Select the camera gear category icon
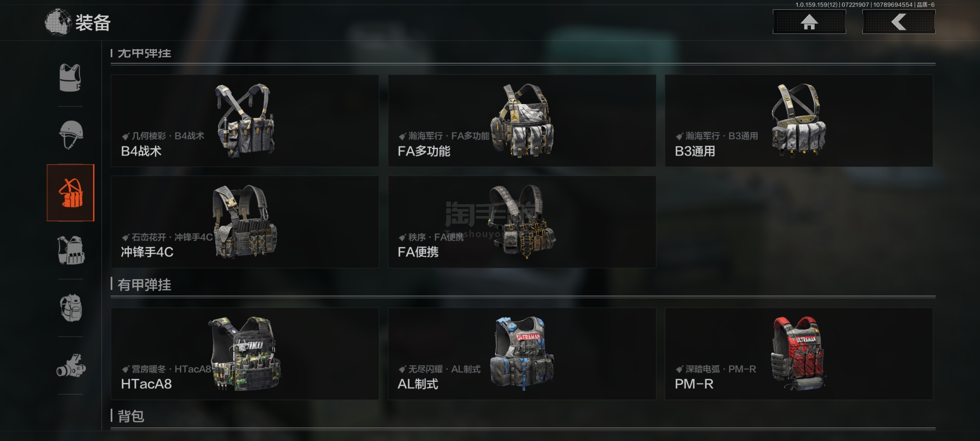Screen dimensions: 980x441 pos(70,365)
